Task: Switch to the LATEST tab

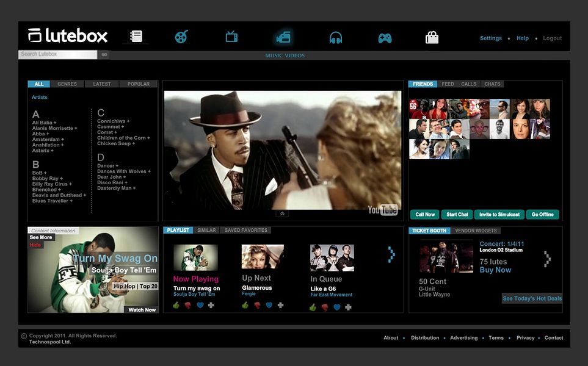Action: pos(102,84)
